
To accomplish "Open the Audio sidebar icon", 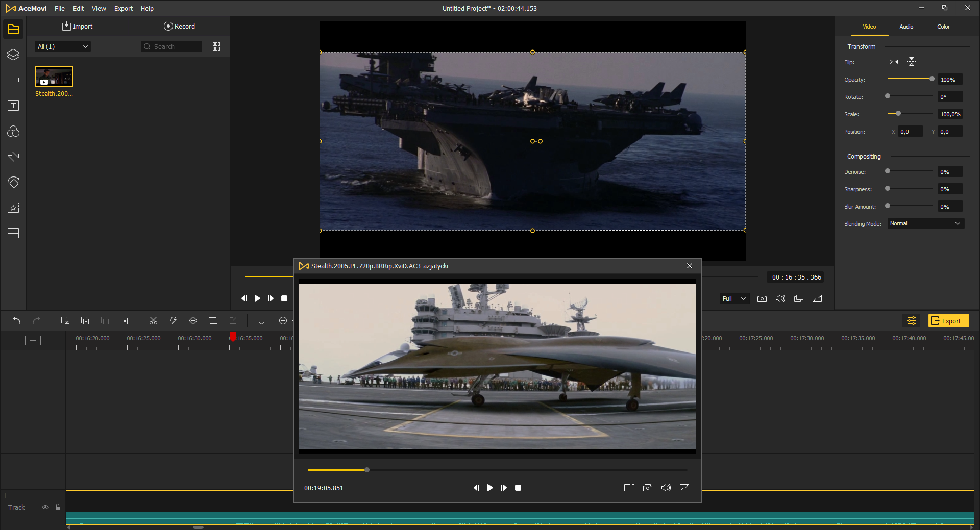I will pyautogui.click(x=13, y=80).
